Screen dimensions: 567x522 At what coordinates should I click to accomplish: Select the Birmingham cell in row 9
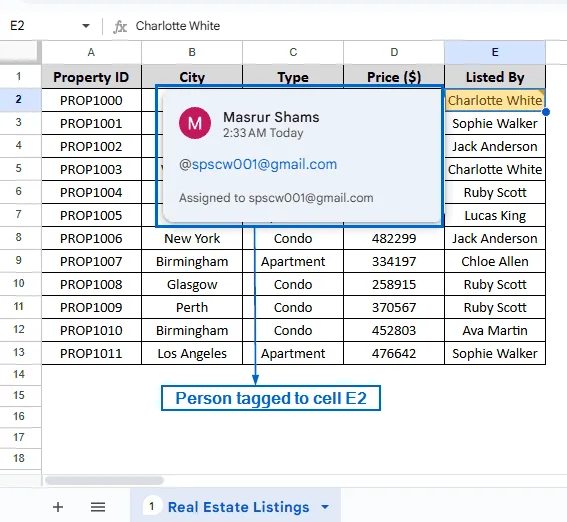[192, 261]
